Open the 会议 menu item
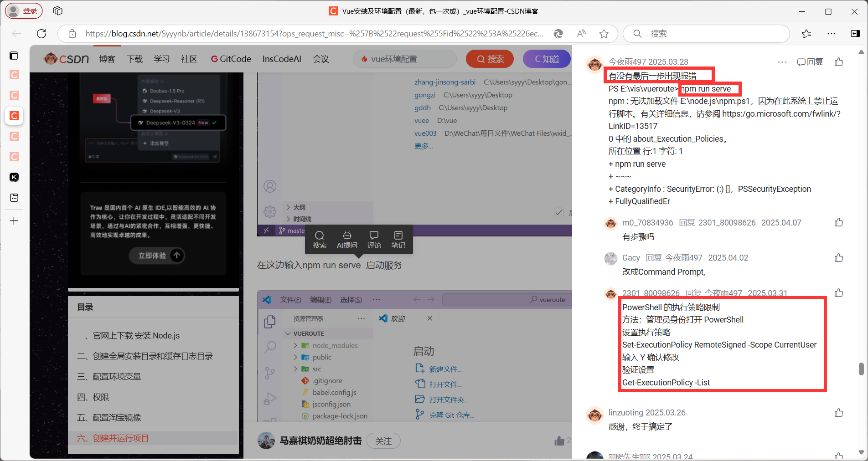868x461 pixels. tap(321, 59)
